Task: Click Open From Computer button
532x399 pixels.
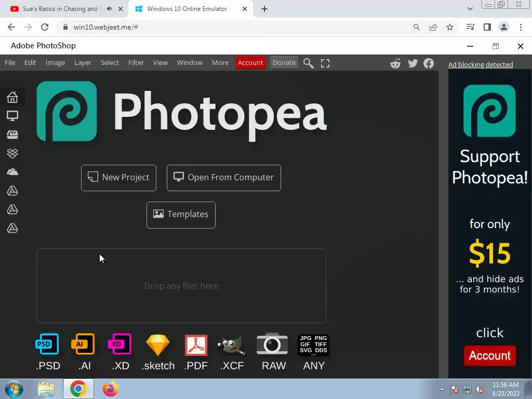Action: [x=224, y=178]
